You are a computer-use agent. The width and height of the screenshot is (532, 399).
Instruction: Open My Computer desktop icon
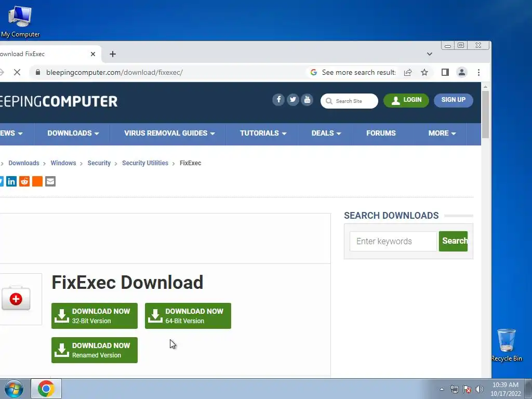(20, 21)
